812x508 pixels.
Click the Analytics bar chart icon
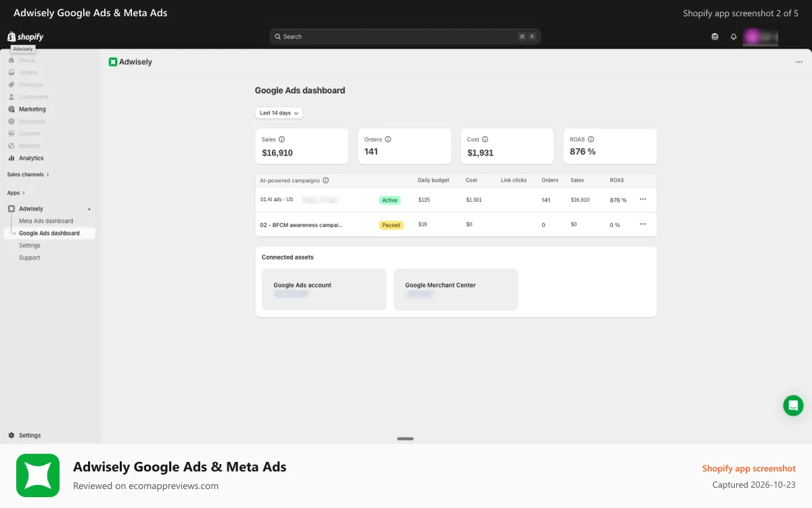[x=12, y=158]
